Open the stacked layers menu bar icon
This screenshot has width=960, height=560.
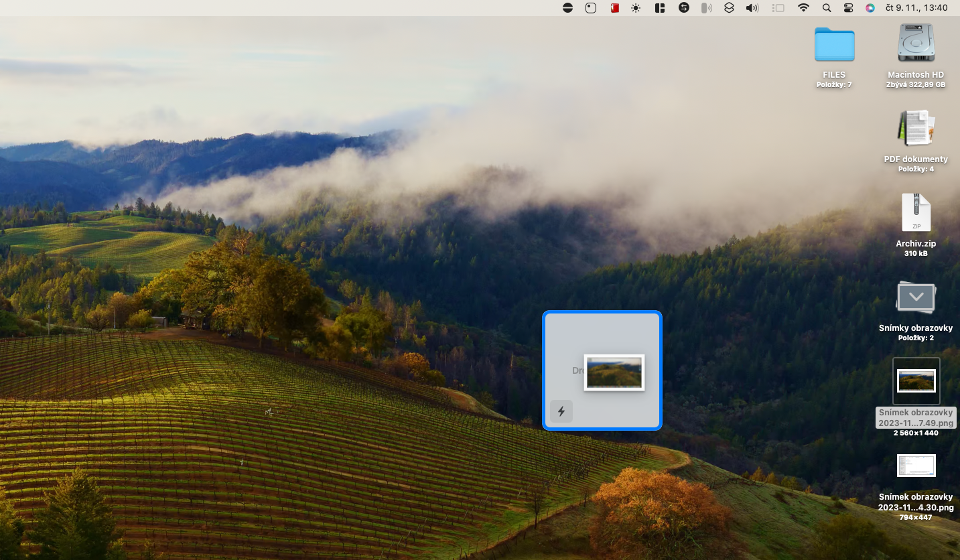(x=730, y=8)
